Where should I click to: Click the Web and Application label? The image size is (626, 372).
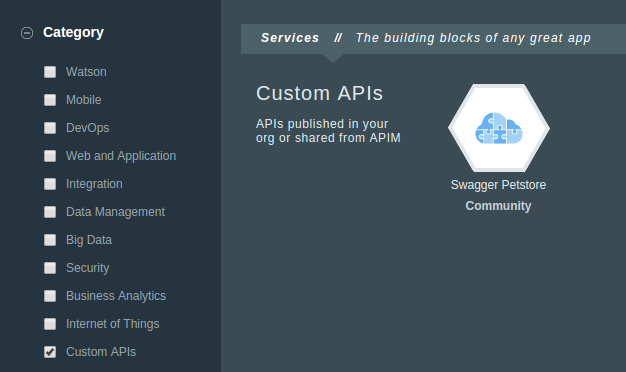point(121,156)
